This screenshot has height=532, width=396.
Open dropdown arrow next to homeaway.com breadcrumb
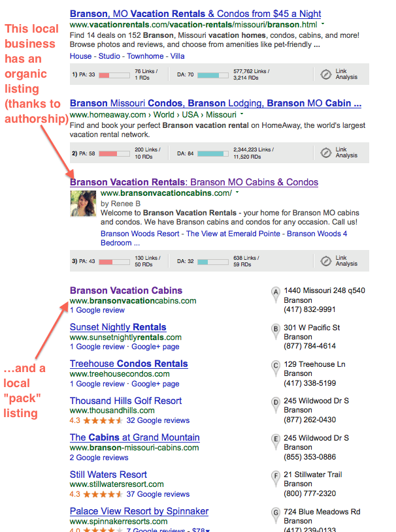(242, 114)
